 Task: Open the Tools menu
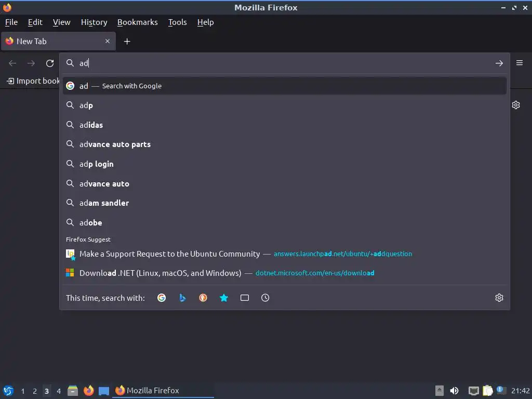(x=178, y=22)
